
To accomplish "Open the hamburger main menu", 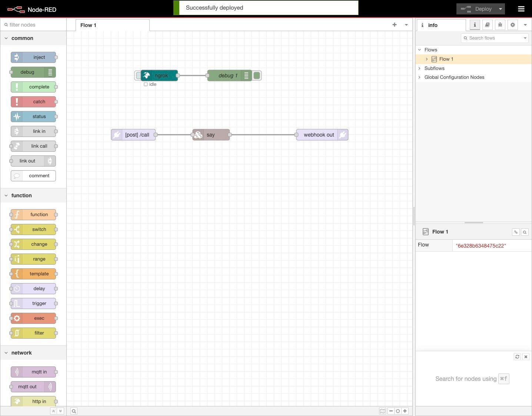I will click(521, 9).
